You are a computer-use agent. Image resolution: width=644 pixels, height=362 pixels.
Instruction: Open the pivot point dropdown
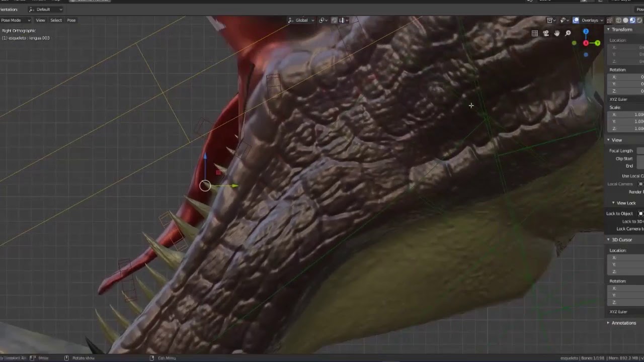(x=324, y=20)
